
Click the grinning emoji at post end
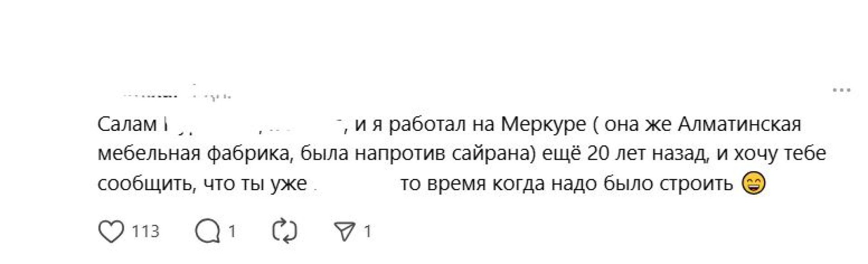pyautogui.click(x=754, y=183)
